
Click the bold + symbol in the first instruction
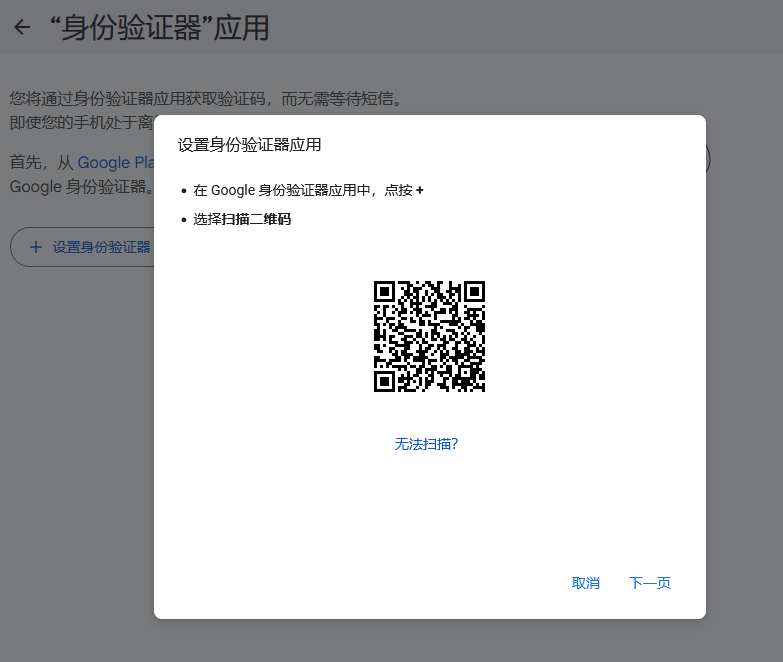(x=419, y=190)
